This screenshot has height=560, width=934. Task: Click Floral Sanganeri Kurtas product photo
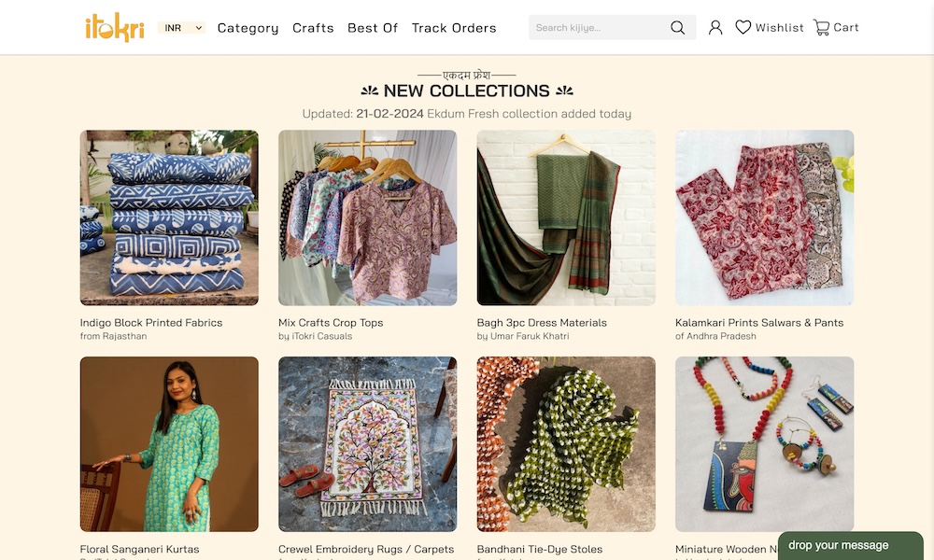[x=169, y=444]
